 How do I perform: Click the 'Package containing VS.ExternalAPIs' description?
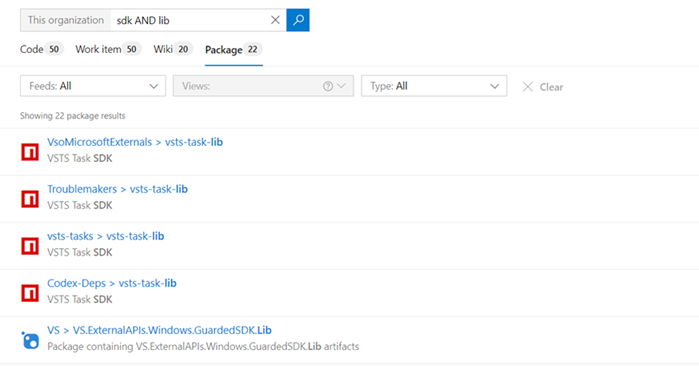[x=203, y=346]
